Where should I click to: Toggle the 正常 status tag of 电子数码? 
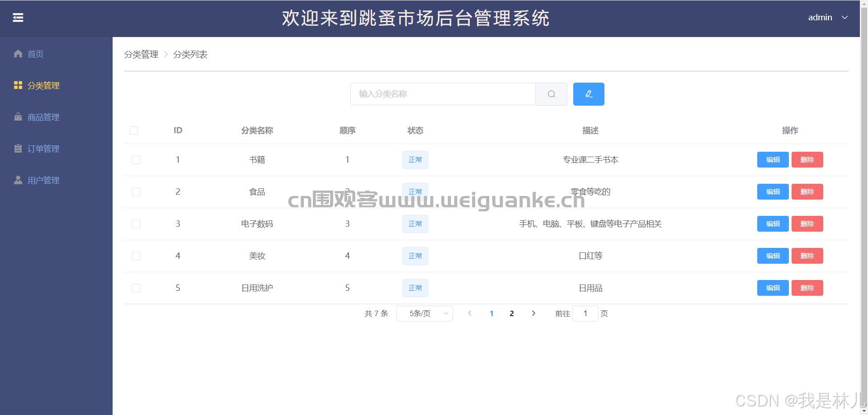coord(415,224)
